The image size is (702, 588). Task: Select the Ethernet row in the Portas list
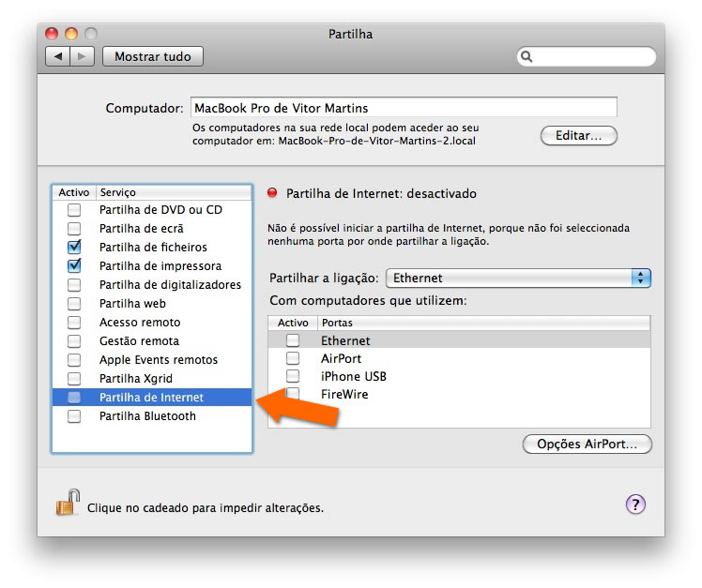tap(345, 340)
